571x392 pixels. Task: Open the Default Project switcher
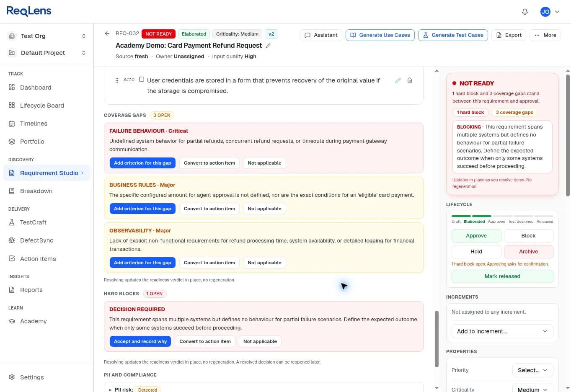(x=47, y=53)
